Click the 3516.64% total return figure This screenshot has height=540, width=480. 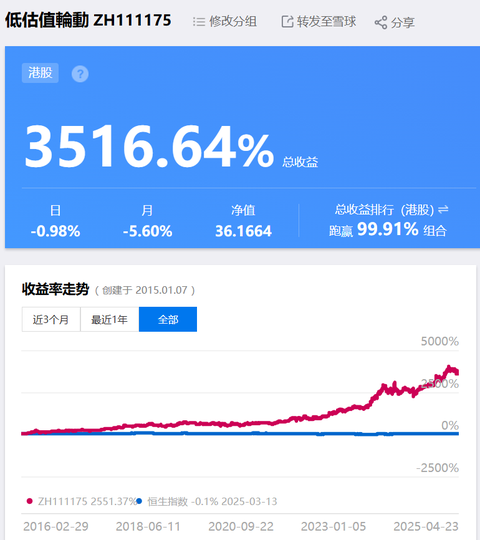coord(149,146)
